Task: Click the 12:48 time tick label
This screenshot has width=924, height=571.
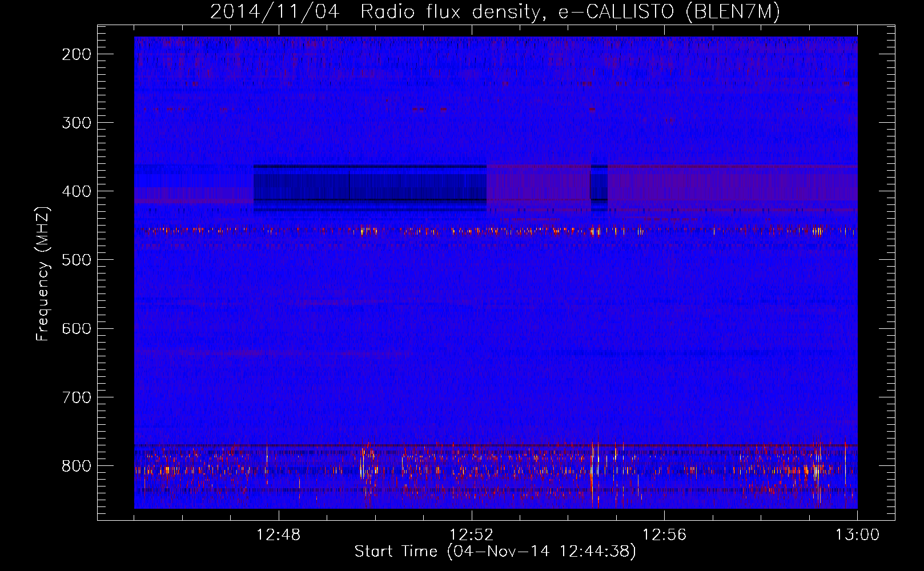Action: pos(279,535)
